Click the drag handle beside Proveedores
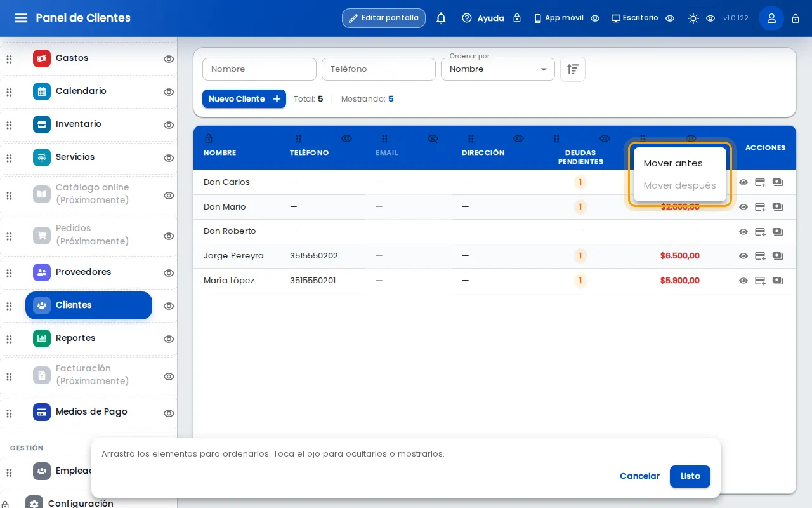 (9, 273)
